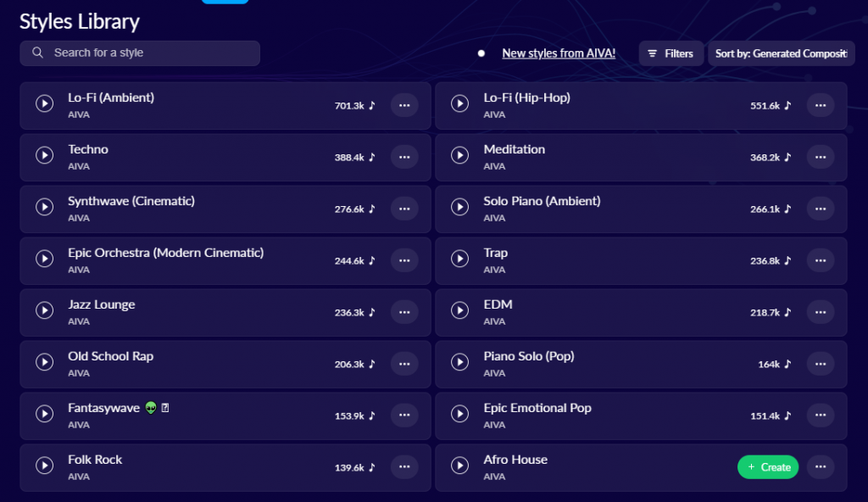The width and height of the screenshot is (868, 502).
Task: Play the Epic Emotional Pop preview
Action: click(x=459, y=414)
